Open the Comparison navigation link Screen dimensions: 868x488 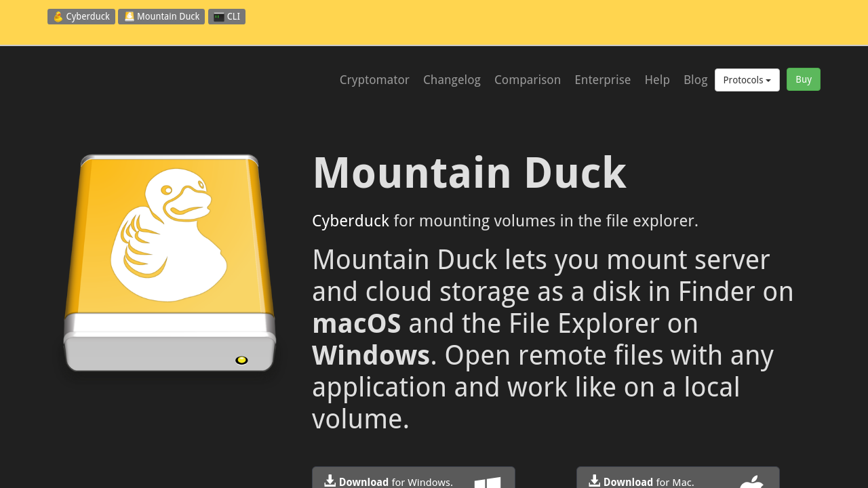[528, 80]
